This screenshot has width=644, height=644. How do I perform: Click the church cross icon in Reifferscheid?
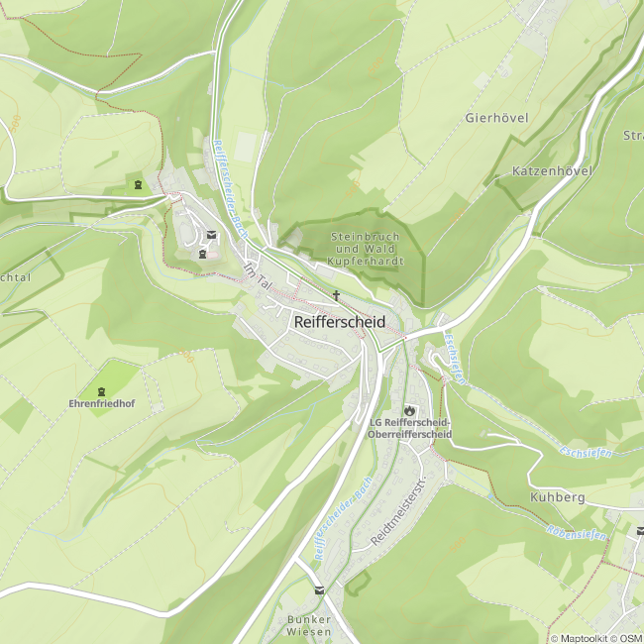[x=336, y=295]
